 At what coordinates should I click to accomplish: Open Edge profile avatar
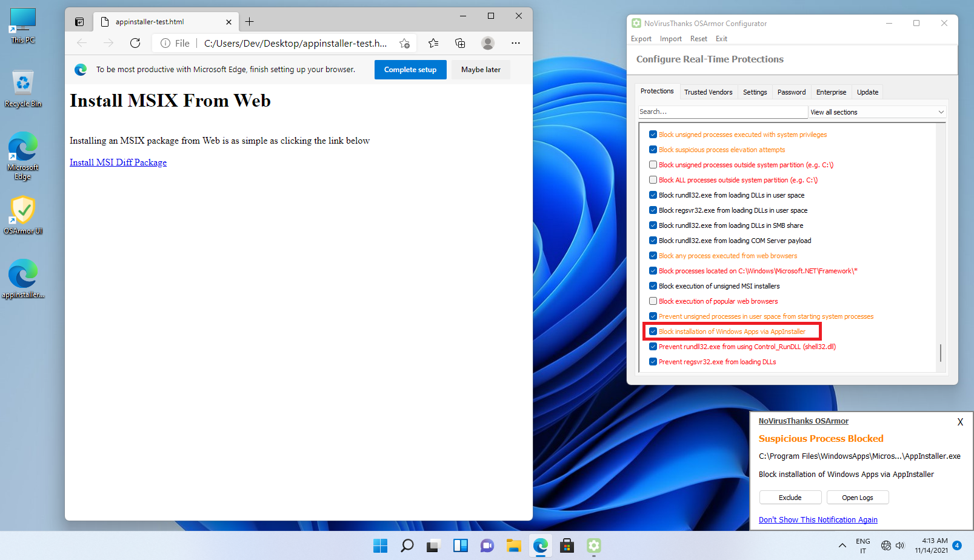[x=488, y=43]
